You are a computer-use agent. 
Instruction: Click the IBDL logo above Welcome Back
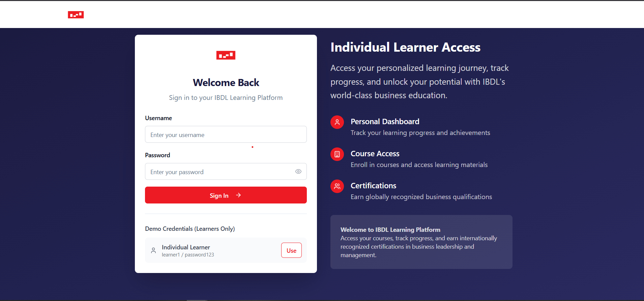226,55
